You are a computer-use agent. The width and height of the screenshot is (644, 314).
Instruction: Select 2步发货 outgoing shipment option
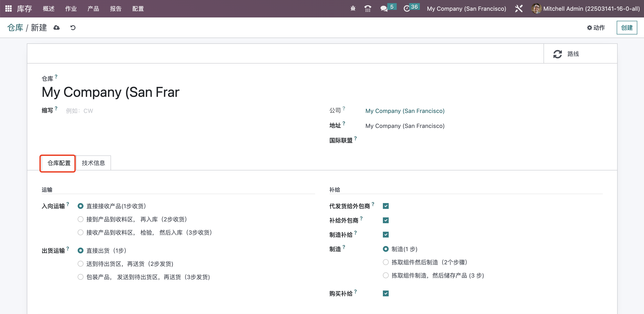(80, 264)
